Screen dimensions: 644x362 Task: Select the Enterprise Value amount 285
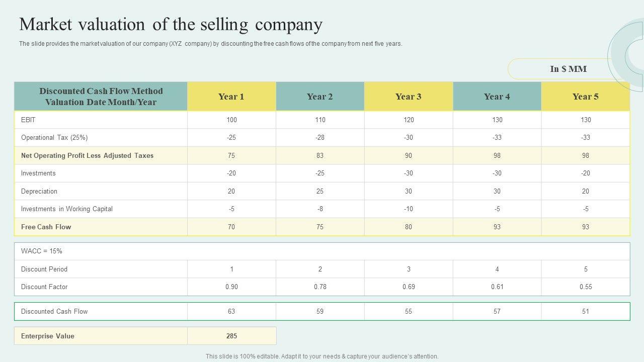tap(231, 336)
